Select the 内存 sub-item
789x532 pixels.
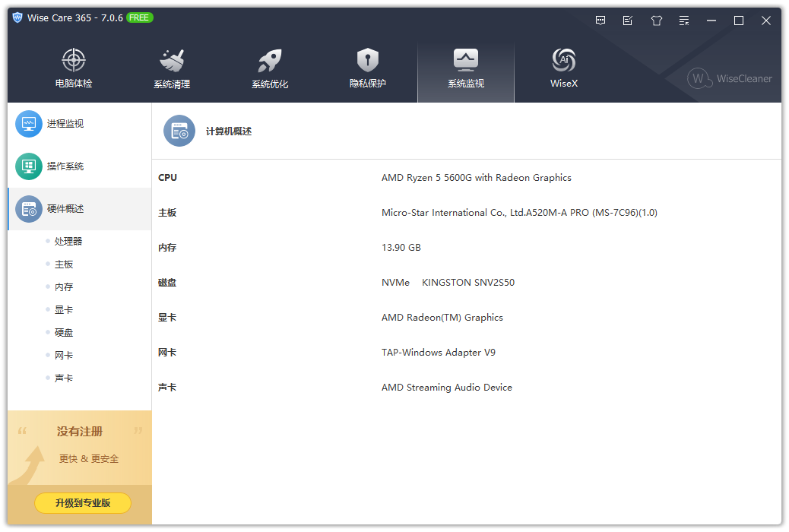(x=64, y=287)
